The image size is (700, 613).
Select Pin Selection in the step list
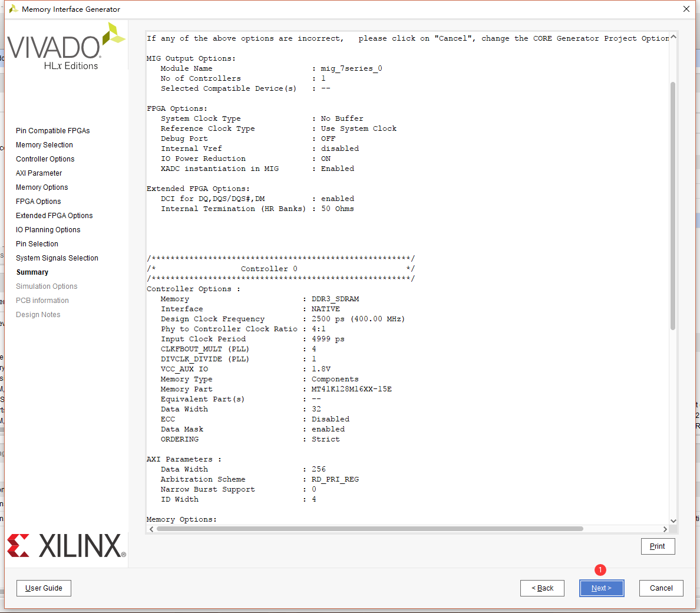(x=37, y=243)
